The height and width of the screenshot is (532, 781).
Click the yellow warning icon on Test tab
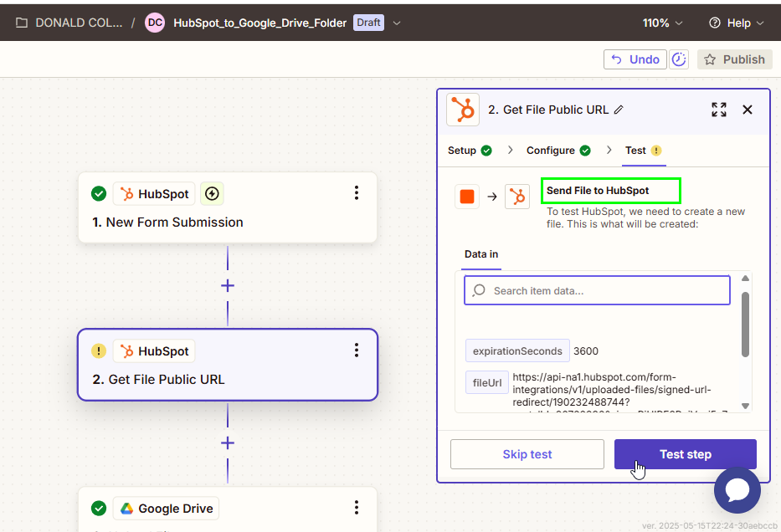coord(656,151)
